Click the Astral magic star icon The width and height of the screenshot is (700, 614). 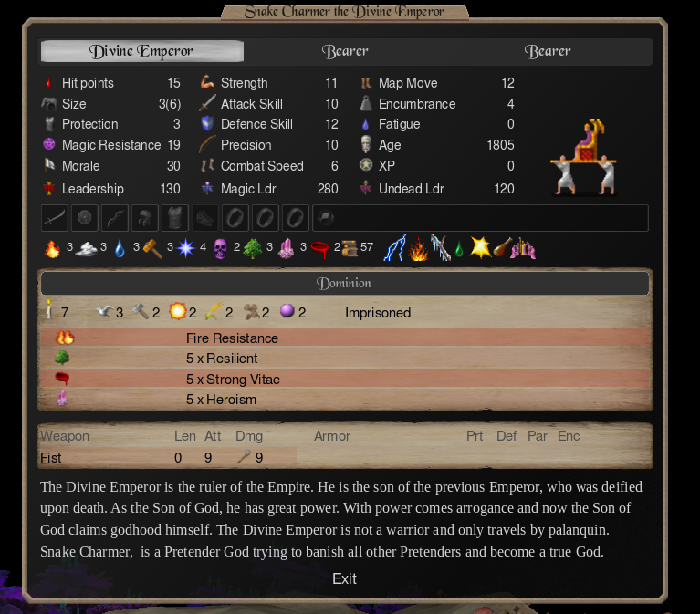[x=185, y=248]
